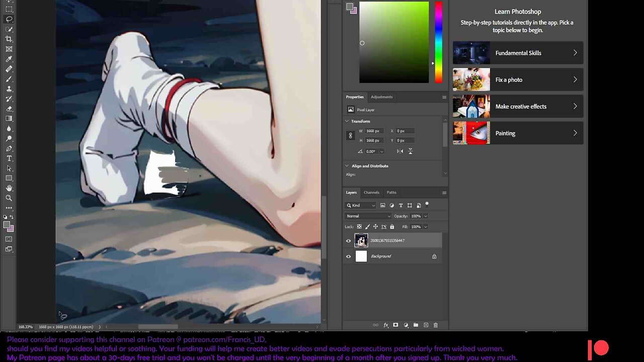This screenshot has width=644, height=362.
Task: Open the Edit Toolbar three-dots menu
Action: [9, 207]
